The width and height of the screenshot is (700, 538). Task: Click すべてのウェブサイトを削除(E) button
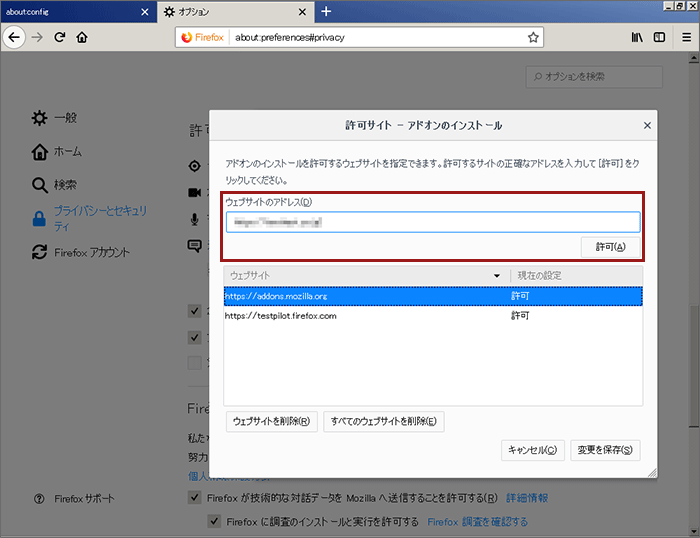pyautogui.click(x=383, y=421)
